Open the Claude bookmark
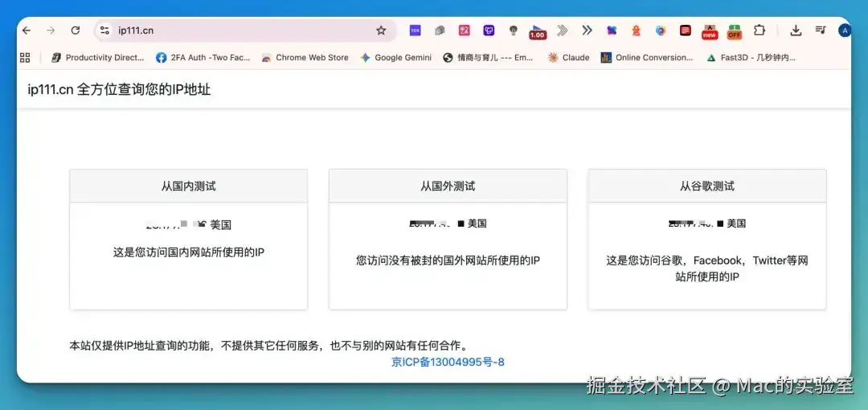Screen dimensions: 868x410 pos(568,57)
